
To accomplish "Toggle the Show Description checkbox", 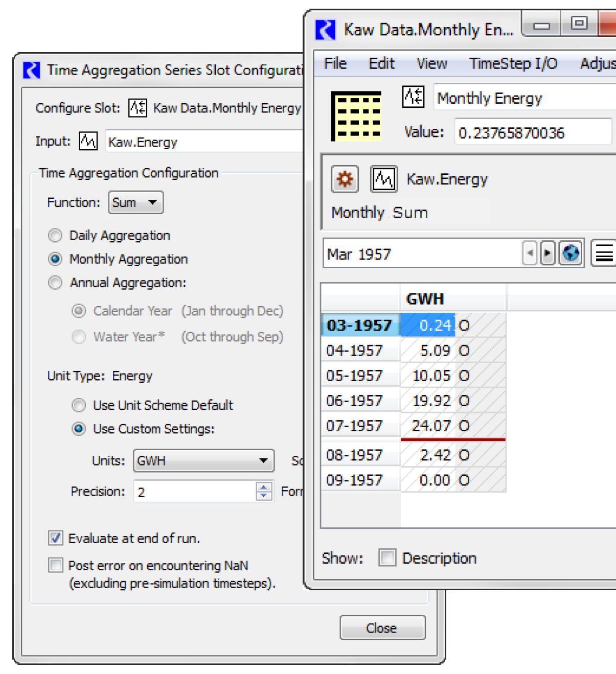I will (387, 557).
